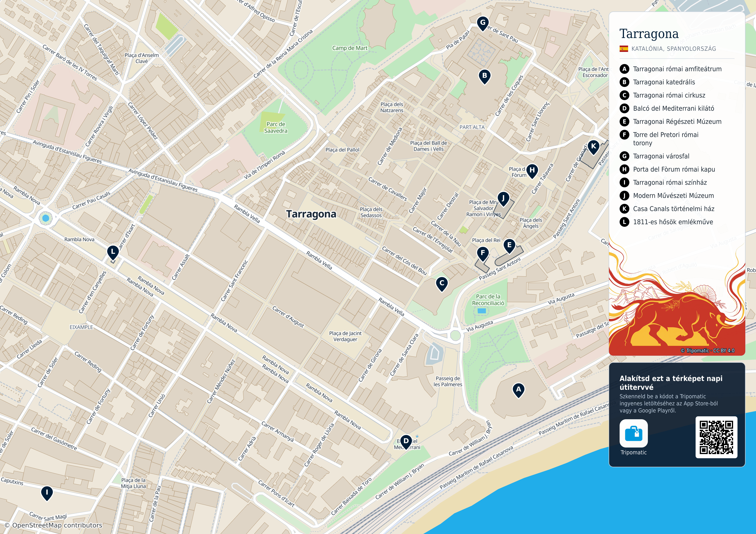Click the QR code image
The height and width of the screenshot is (534, 756).
(x=716, y=437)
